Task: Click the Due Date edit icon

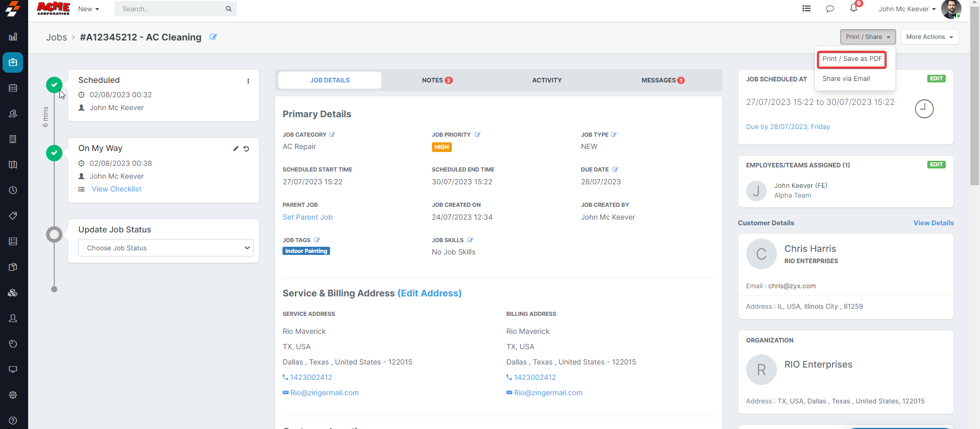Action: pyautogui.click(x=615, y=169)
